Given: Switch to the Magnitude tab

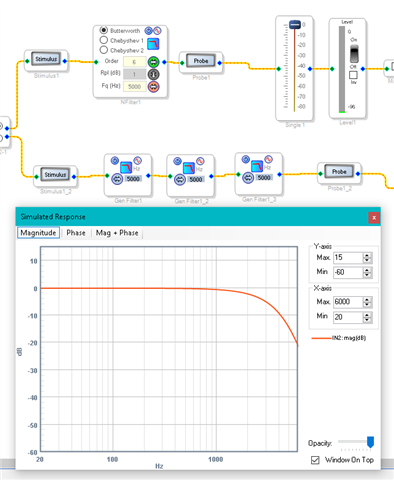Looking at the screenshot, I should [38, 233].
